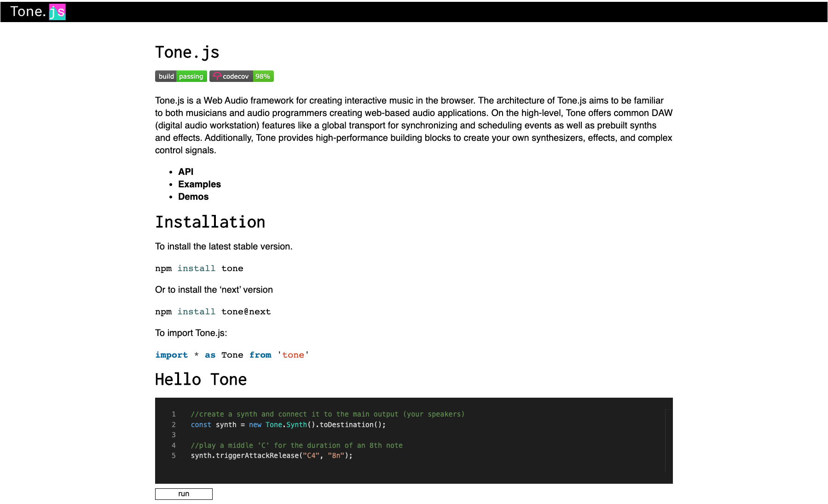Click 'npm install tone' command text

(x=199, y=268)
